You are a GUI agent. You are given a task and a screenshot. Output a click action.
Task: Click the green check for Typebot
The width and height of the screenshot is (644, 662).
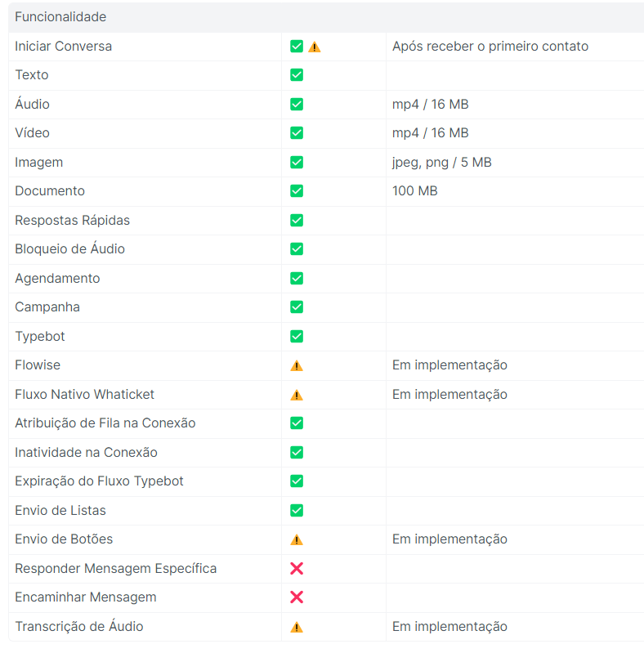tap(297, 336)
